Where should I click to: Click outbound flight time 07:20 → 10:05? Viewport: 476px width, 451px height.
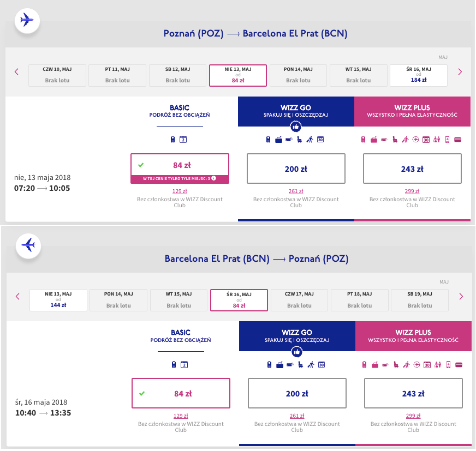(x=42, y=188)
